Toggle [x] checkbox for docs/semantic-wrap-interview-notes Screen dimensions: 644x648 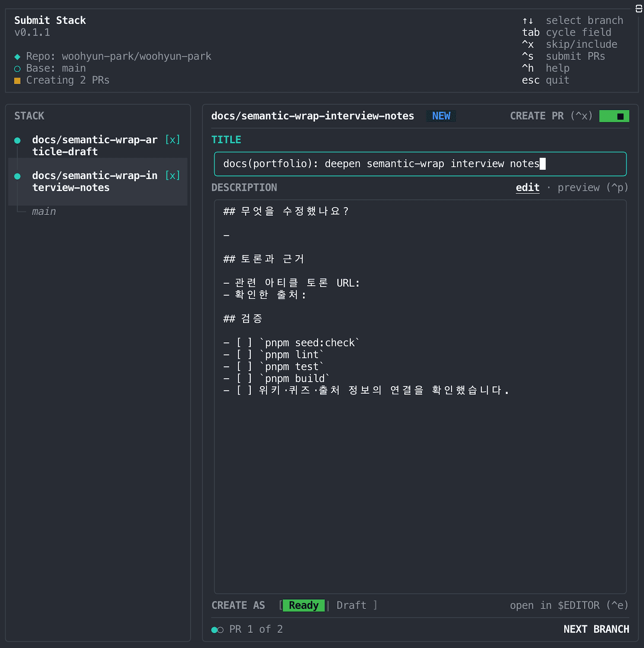click(x=172, y=175)
